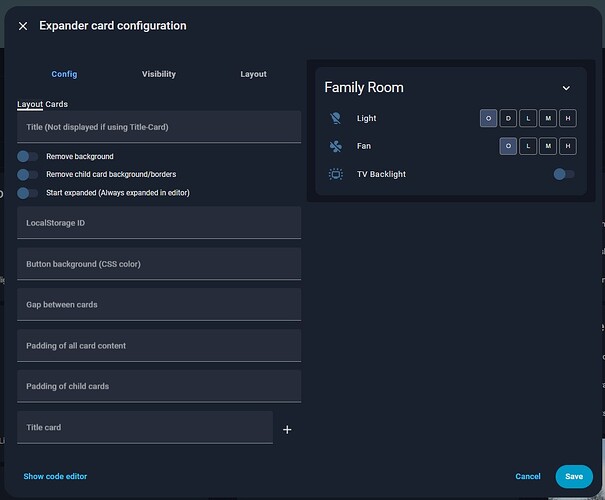This screenshot has width=605, height=500.
Task: Set Light to L level
Action: 528,118
